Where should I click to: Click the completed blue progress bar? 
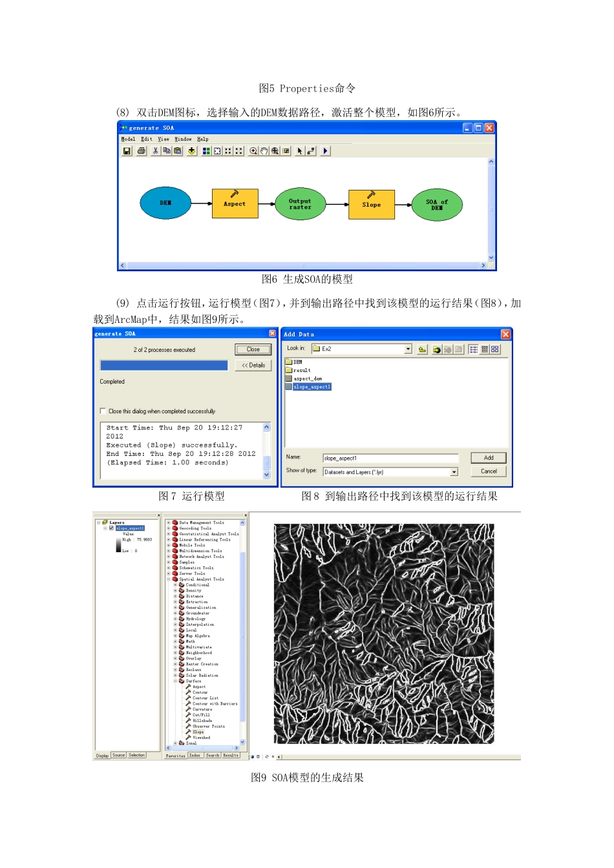[164, 366]
